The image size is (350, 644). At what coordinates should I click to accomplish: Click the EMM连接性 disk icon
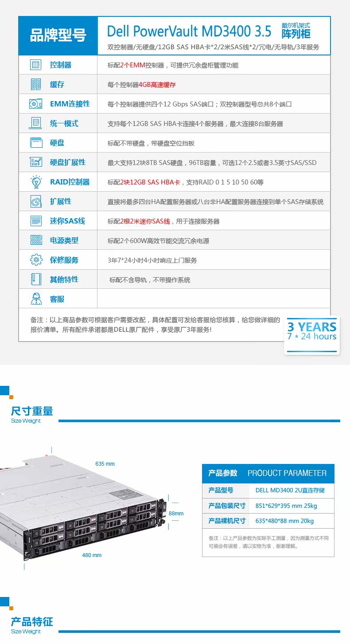click(36, 104)
